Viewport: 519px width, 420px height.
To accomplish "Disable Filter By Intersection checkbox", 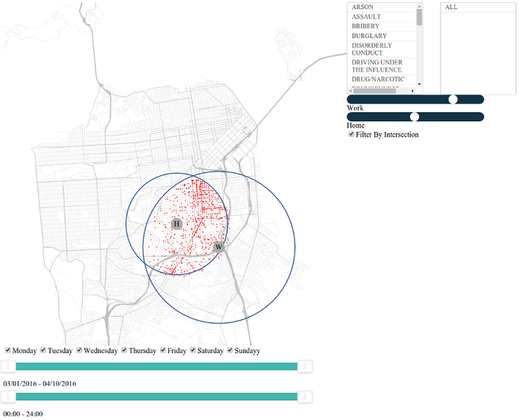I will (351, 134).
